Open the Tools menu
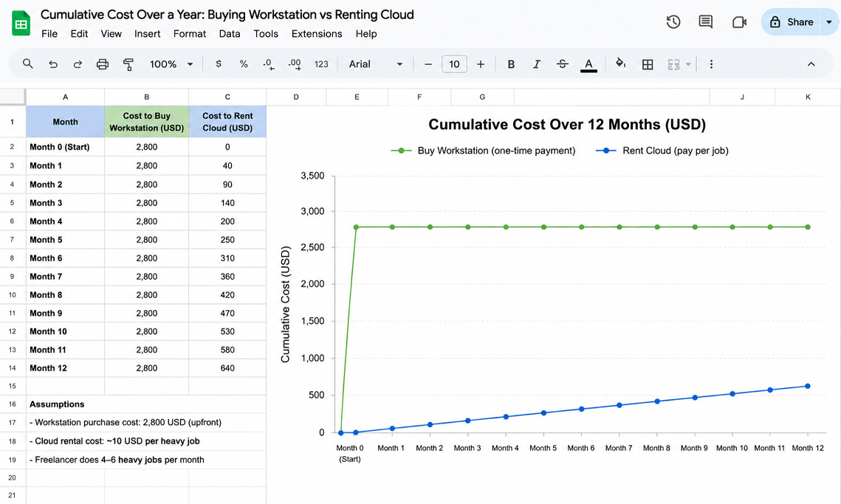This screenshot has height=504, width=841. coord(266,34)
